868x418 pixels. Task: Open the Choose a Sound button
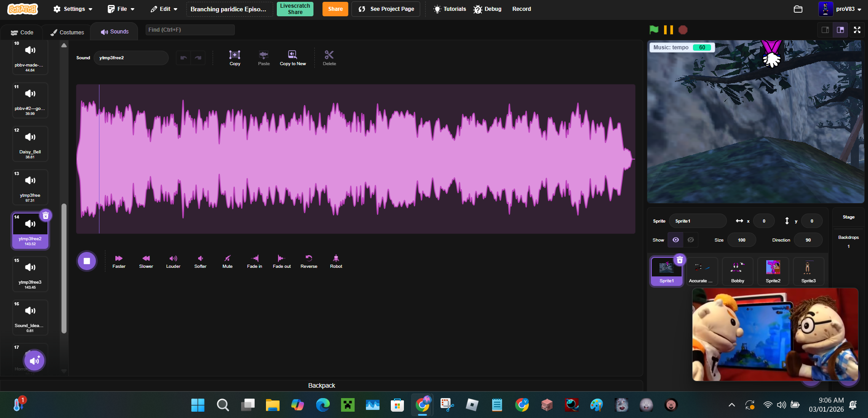pyautogui.click(x=34, y=361)
